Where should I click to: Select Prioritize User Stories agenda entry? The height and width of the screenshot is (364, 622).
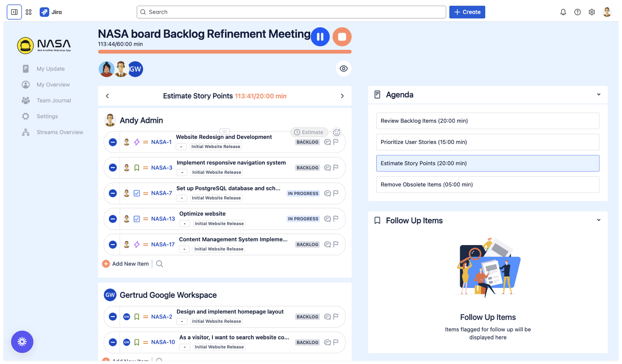[488, 142]
